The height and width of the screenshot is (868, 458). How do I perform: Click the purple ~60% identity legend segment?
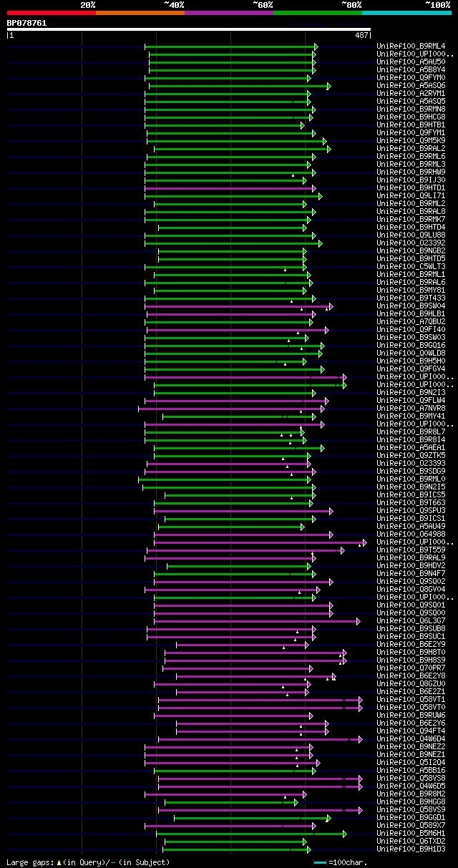click(228, 13)
